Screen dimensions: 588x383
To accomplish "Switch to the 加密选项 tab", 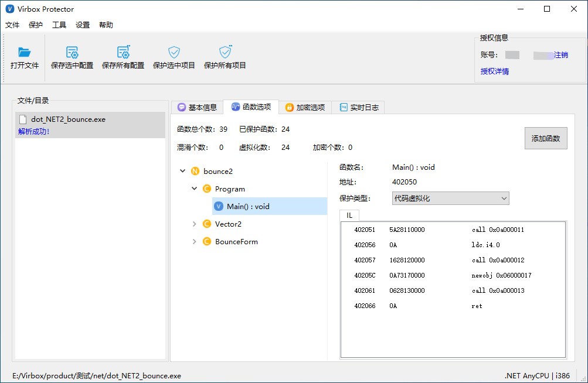I will point(305,107).
